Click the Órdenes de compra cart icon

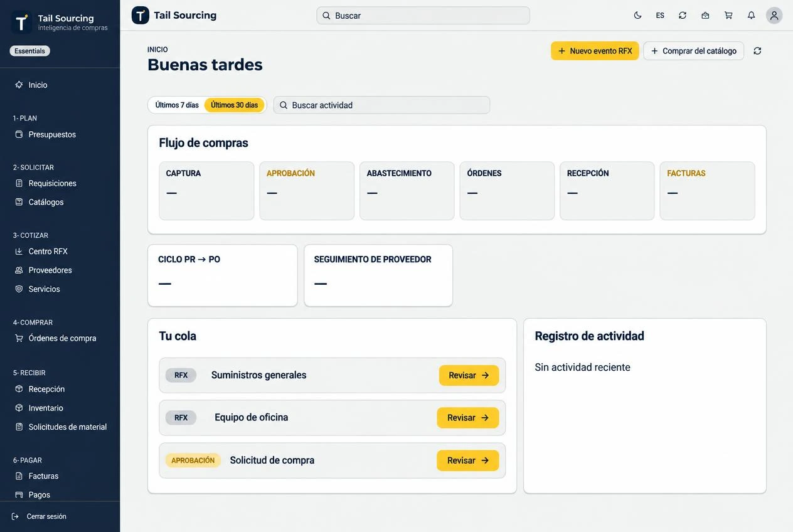click(19, 338)
